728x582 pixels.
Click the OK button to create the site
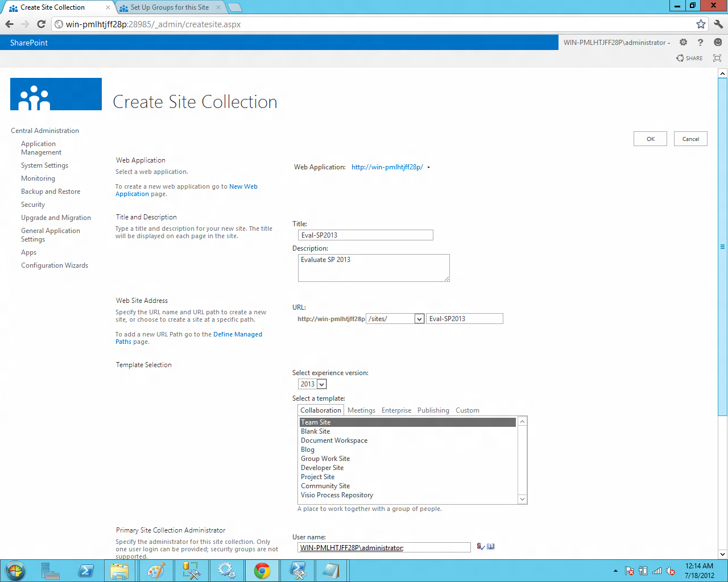[650, 138]
